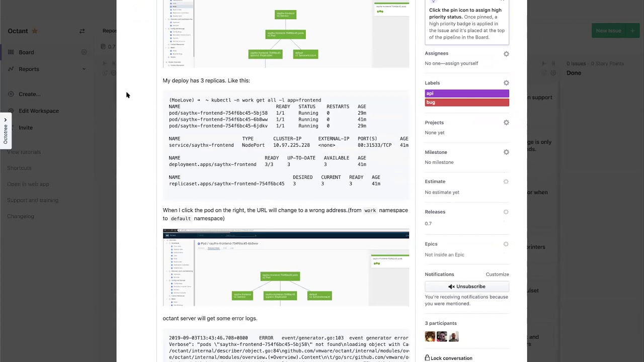644x362 pixels.
Task: Click the replicaset.apps/saythx-frontend-754f6bc45 row
Action: (x=275, y=184)
